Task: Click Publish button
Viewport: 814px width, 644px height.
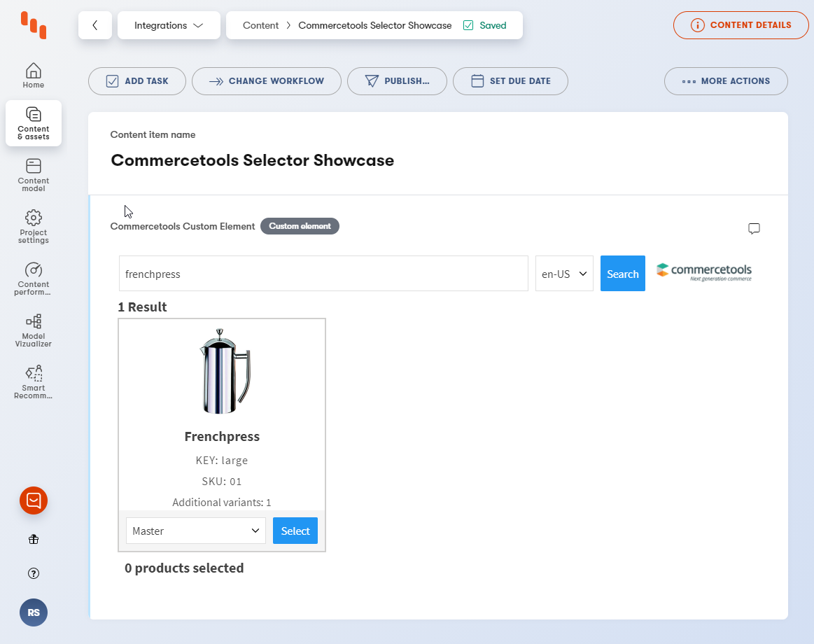Action: [x=397, y=81]
